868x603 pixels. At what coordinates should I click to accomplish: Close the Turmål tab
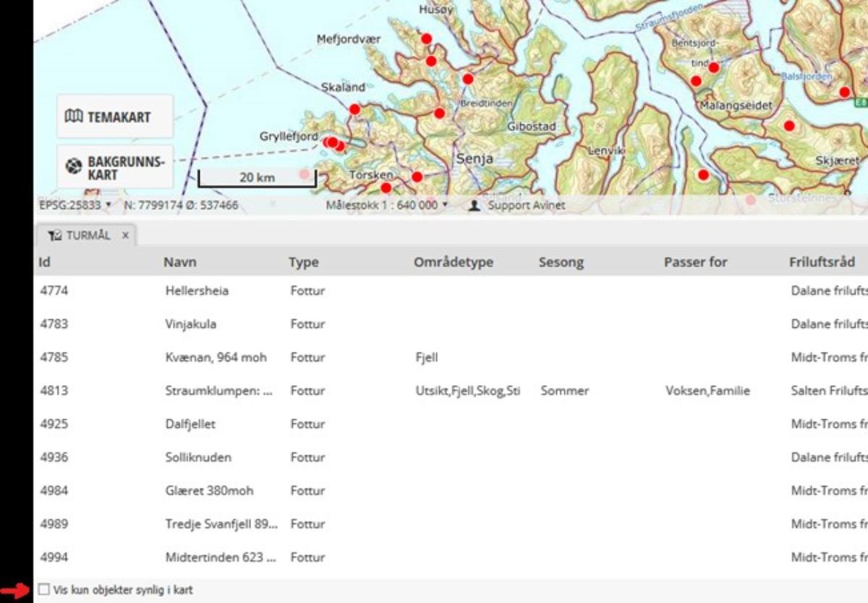(x=125, y=235)
